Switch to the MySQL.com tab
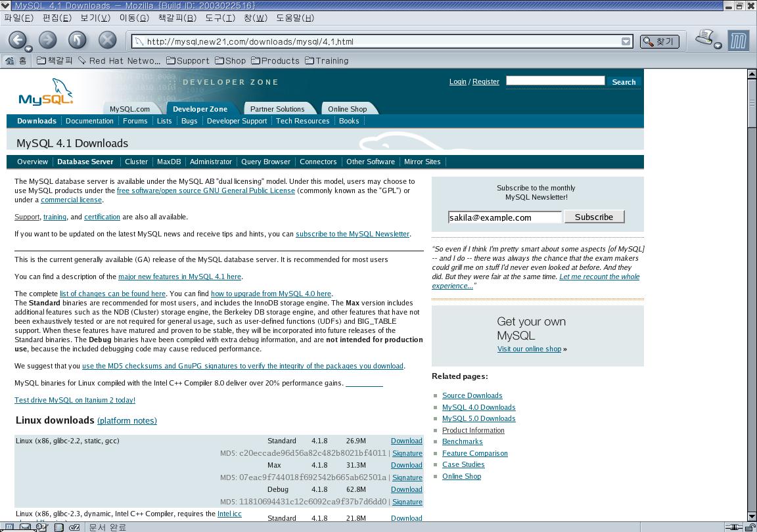 point(129,109)
